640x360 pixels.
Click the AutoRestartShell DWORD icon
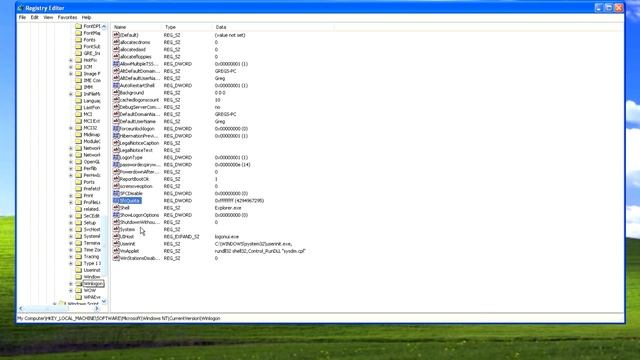(x=116, y=86)
